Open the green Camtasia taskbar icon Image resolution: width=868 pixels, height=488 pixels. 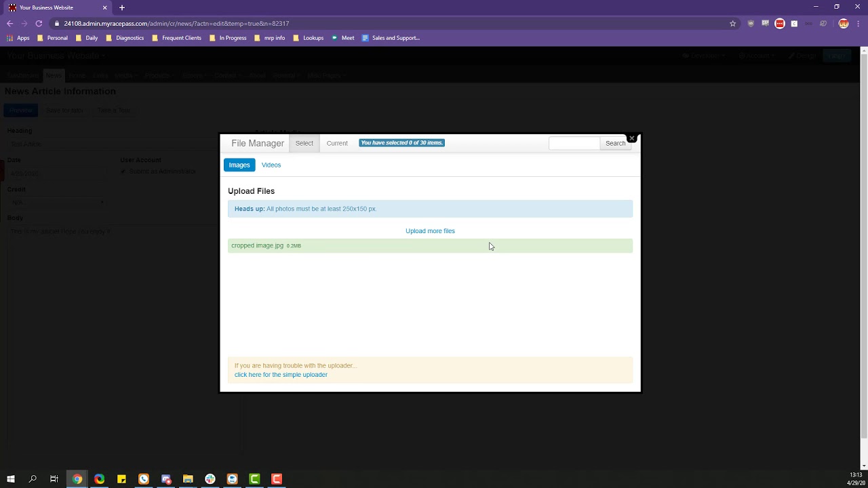pyautogui.click(x=254, y=479)
